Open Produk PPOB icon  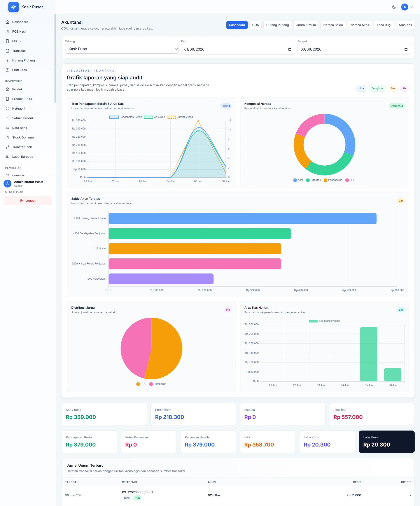(x=7, y=99)
